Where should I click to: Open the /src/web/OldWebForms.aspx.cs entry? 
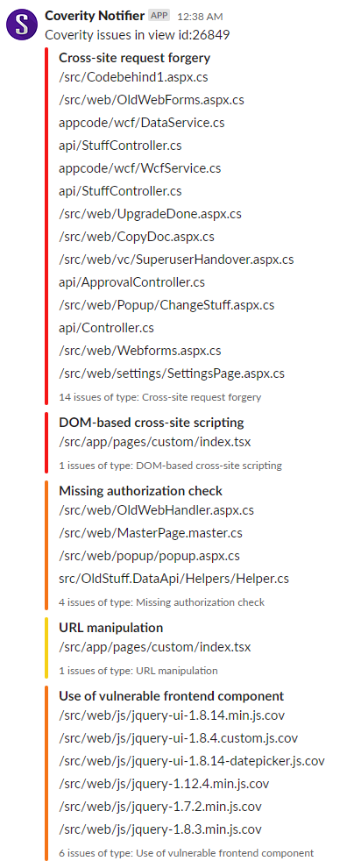[152, 100]
